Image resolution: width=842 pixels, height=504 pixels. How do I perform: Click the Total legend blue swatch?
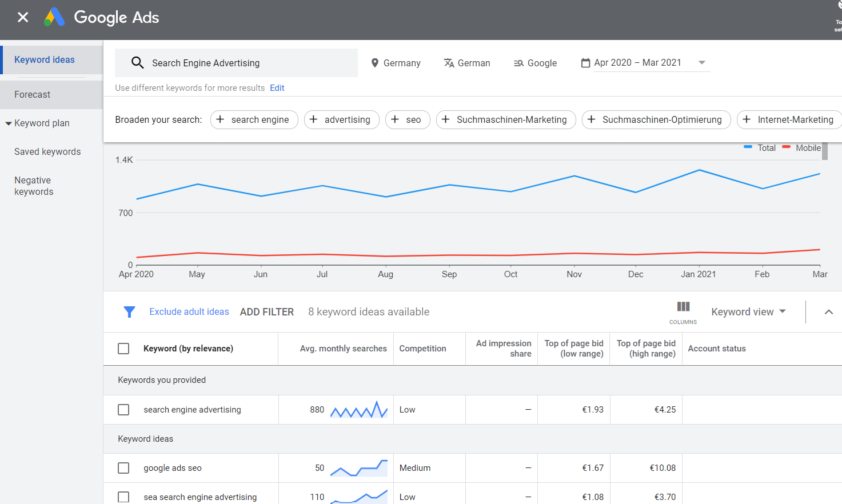tap(748, 147)
